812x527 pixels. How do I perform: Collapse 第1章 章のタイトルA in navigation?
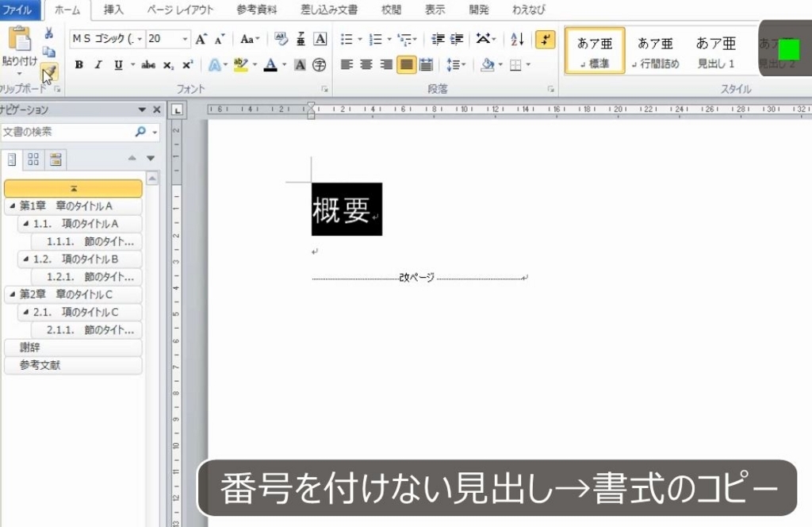12,206
